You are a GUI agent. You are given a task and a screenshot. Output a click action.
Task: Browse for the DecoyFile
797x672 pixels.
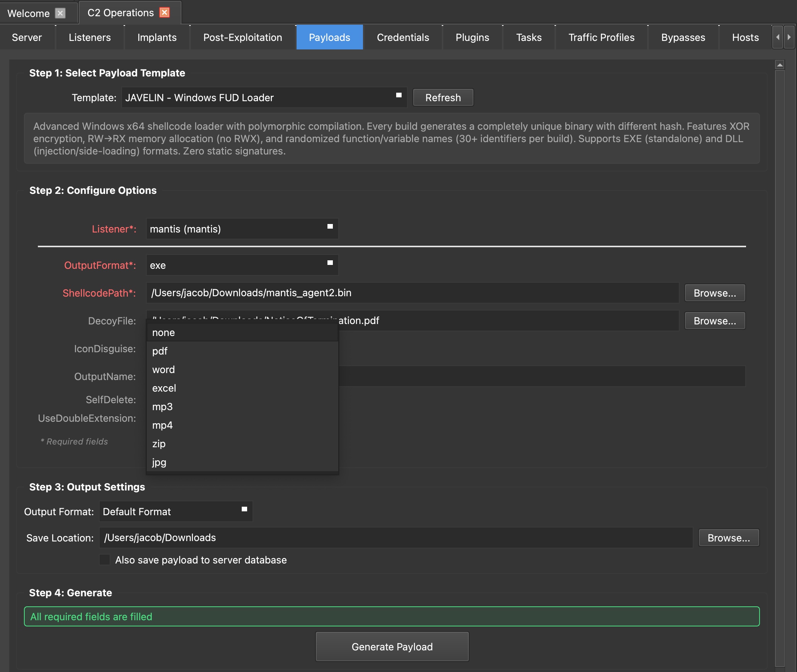pyautogui.click(x=714, y=321)
